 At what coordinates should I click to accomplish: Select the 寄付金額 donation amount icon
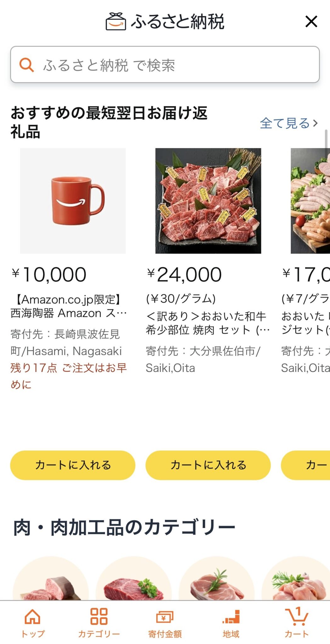tap(165, 617)
